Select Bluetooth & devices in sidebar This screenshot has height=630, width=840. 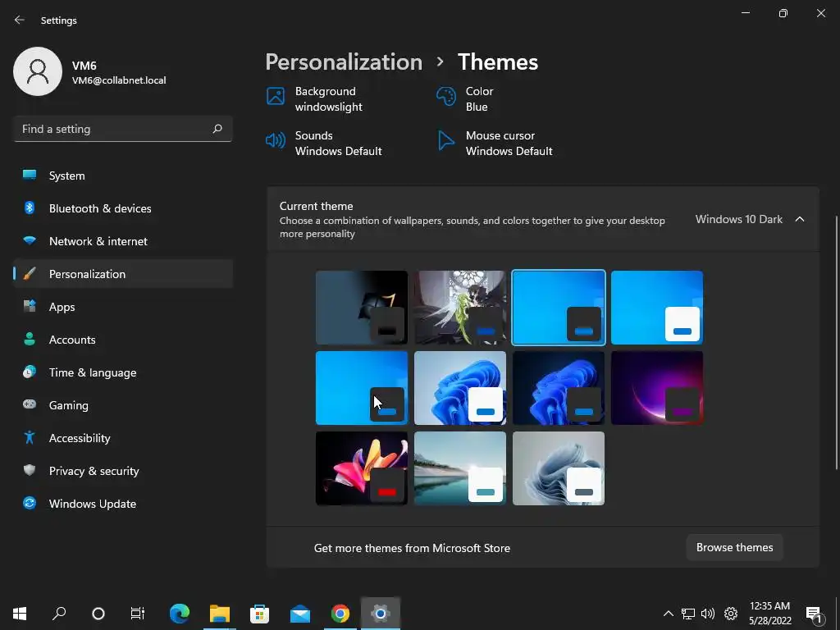click(123, 208)
